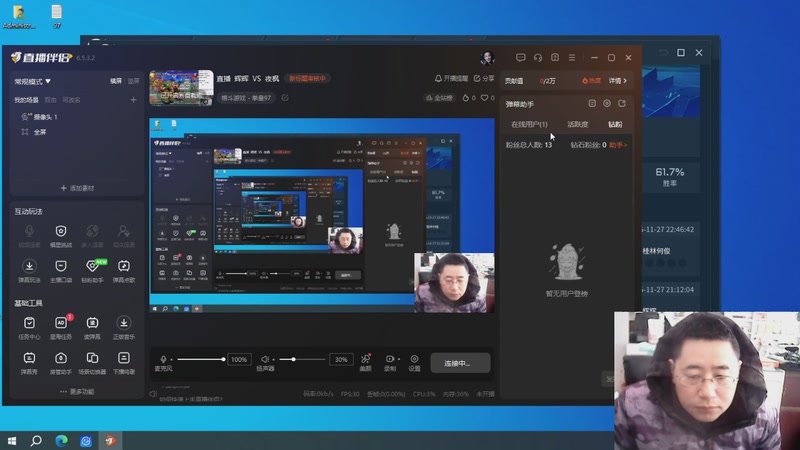Switch to 横屏 landscape orientation
800x450 pixels.
pos(116,81)
